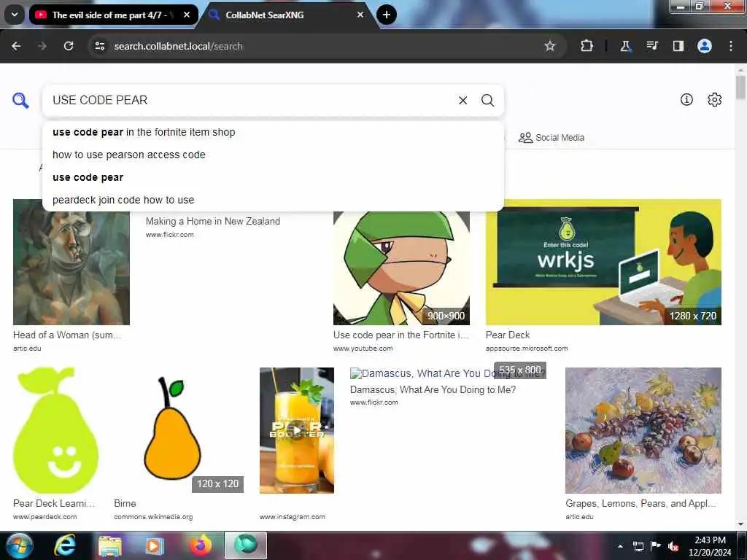Click 'commons.wikimedia.org' source text

pyautogui.click(x=153, y=517)
